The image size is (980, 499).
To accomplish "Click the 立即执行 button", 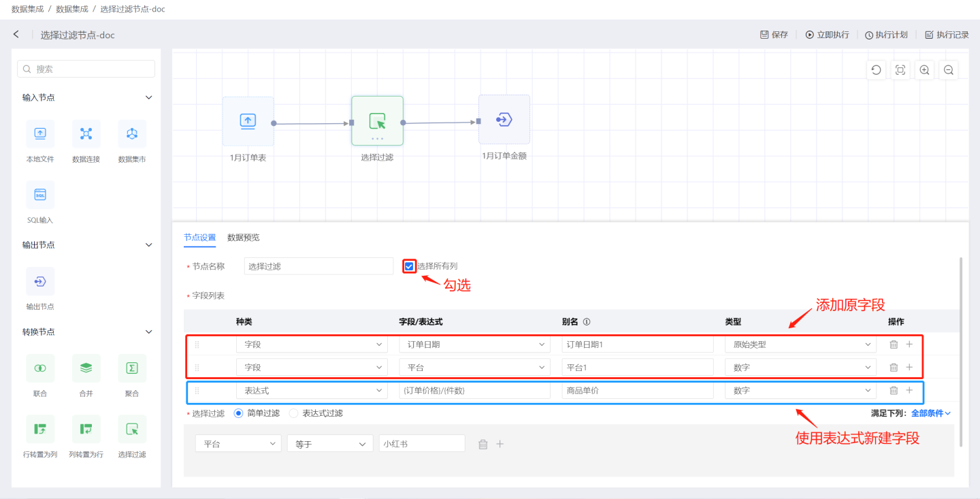I will tap(827, 35).
